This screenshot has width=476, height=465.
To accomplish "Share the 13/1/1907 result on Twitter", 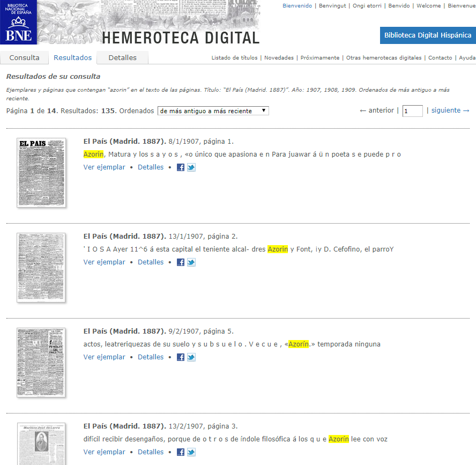I will coord(191,262).
